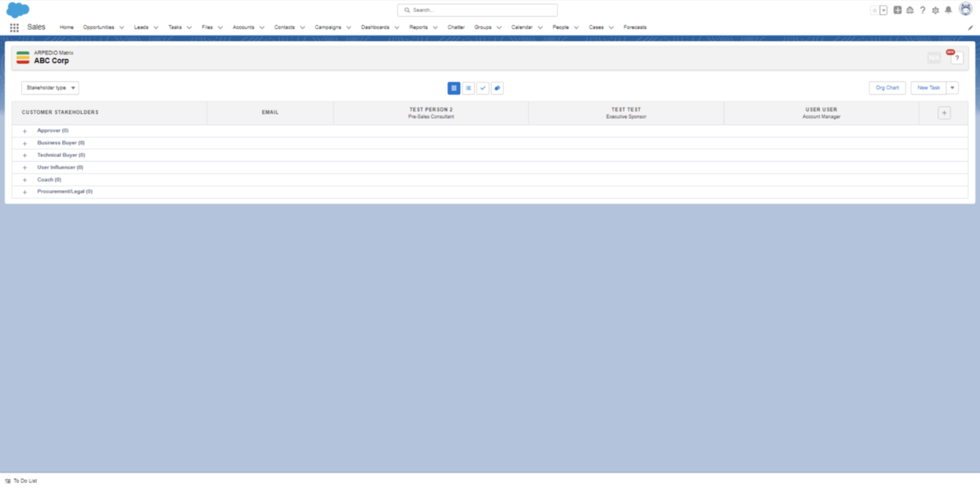Open the ARPEDIO help question mark button
This screenshot has height=488, width=980.
(x=956, y=58)
